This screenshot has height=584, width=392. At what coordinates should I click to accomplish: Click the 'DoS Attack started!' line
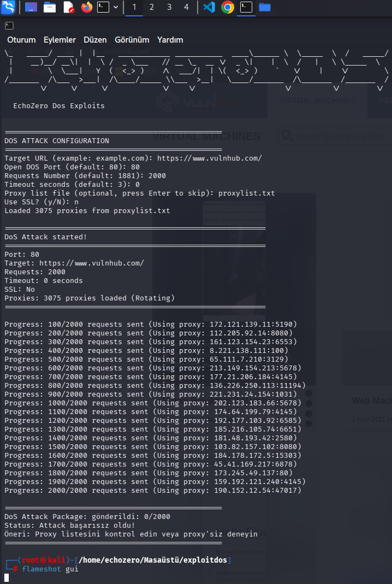point(46,237)
